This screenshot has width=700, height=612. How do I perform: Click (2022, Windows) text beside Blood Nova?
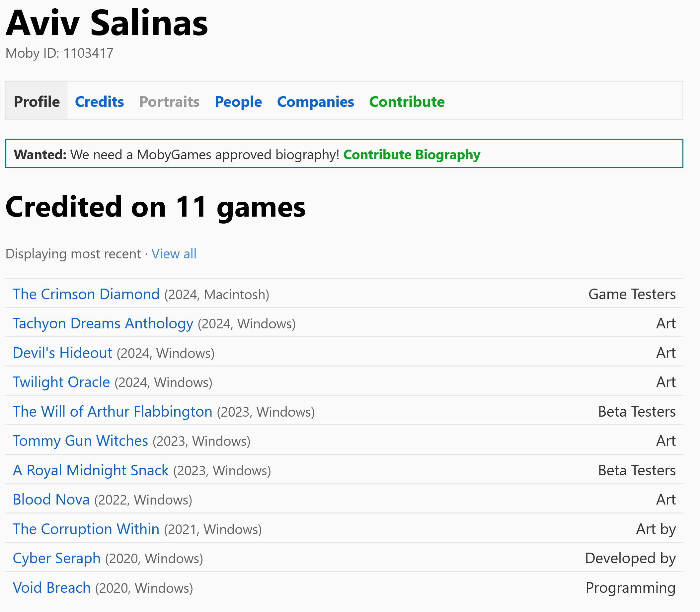[143, 500]
